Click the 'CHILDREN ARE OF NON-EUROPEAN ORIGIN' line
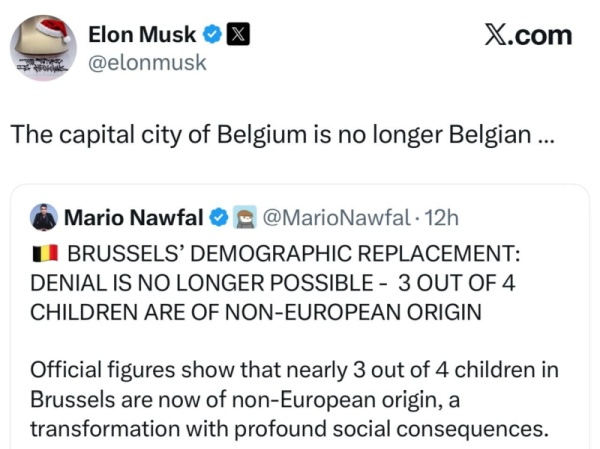 pos(255,311)
